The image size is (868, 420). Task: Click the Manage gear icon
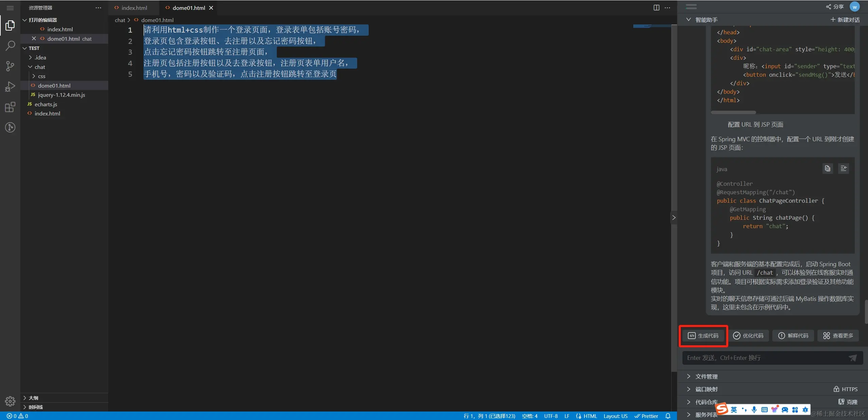pos(10,401)
